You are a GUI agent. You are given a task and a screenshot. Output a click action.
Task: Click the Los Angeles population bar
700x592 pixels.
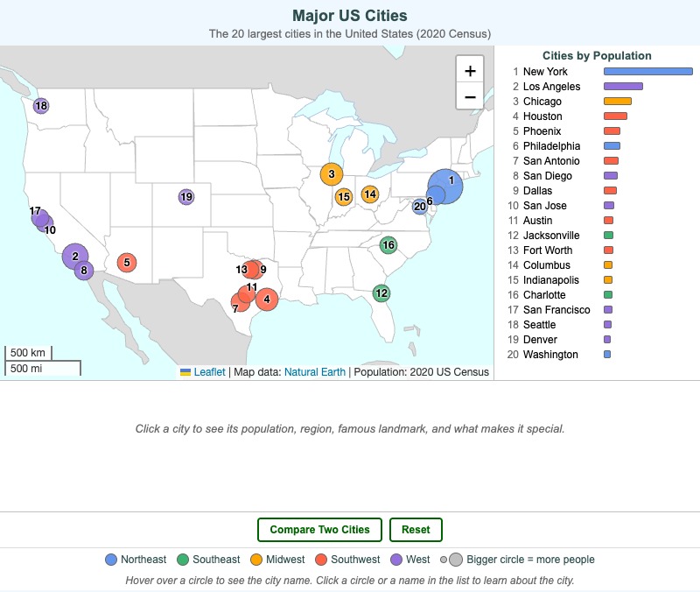coord(623,86)
